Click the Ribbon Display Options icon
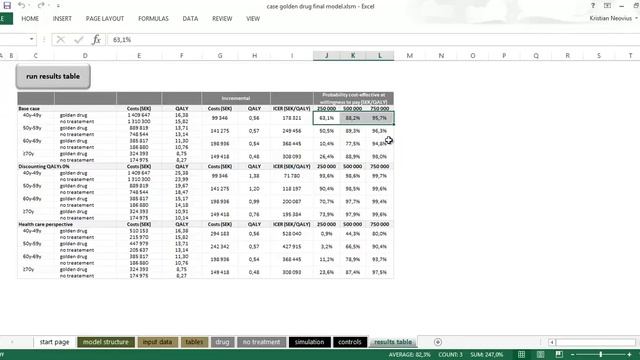Screen dimensions: 640x360 click(607, 6)
